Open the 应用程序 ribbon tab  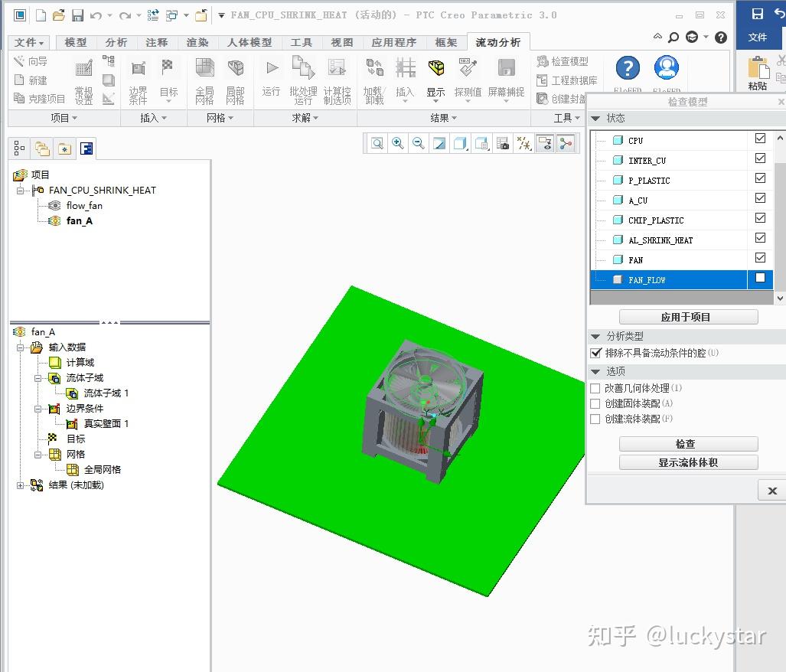pyautogui.click(x=393, y=42)
